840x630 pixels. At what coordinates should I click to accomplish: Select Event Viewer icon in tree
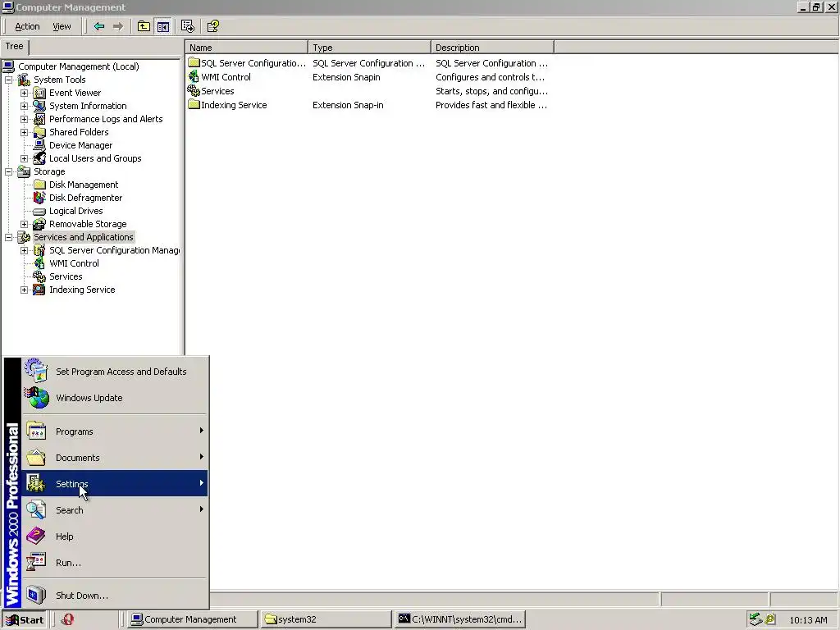point(39,93)
